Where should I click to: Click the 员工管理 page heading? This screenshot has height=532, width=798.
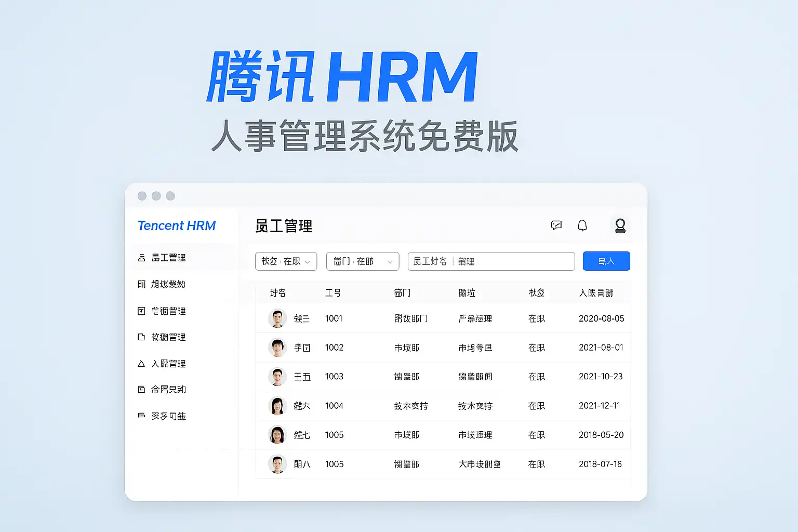point(284,226)
